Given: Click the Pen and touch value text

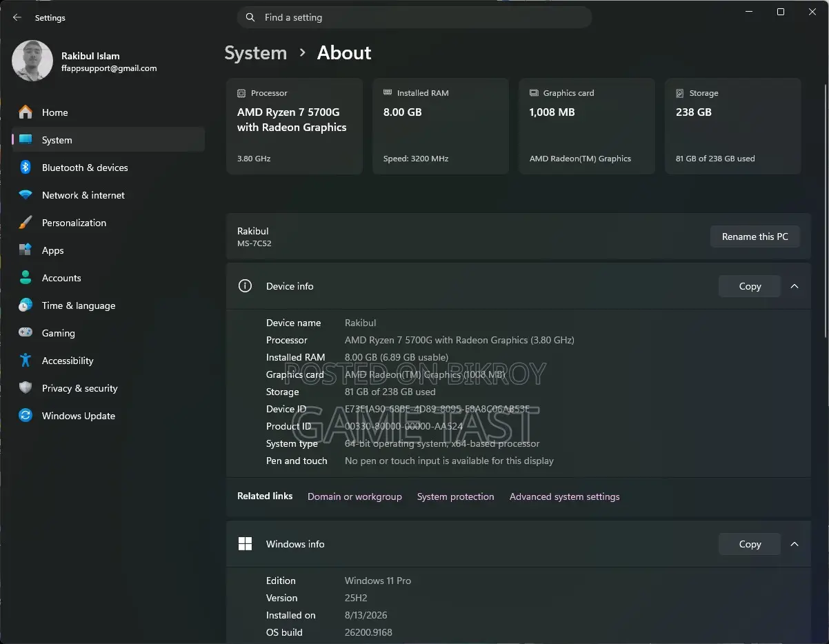Looking at the screenshot, I should [449, 461].
